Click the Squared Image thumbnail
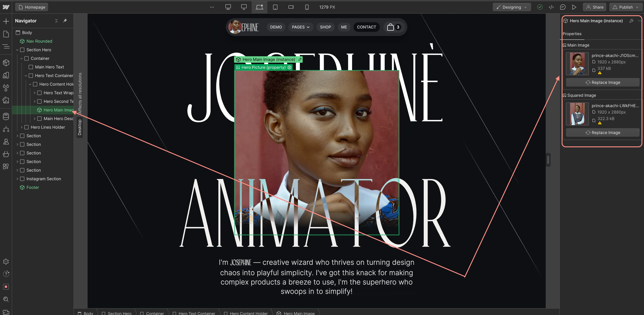The width and height of the screenshot is (644, 315). pos(577,114)
